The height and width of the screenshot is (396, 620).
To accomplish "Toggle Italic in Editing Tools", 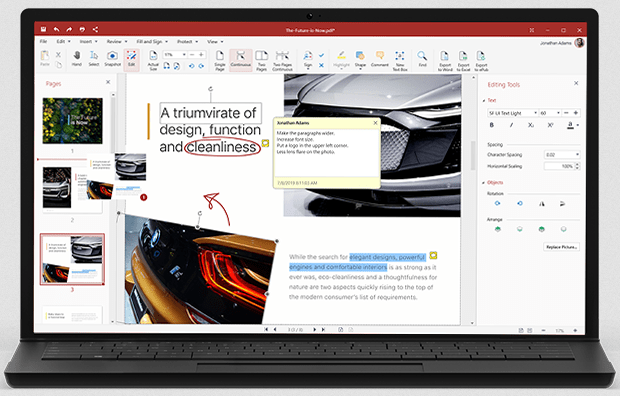I will [511, 125].
